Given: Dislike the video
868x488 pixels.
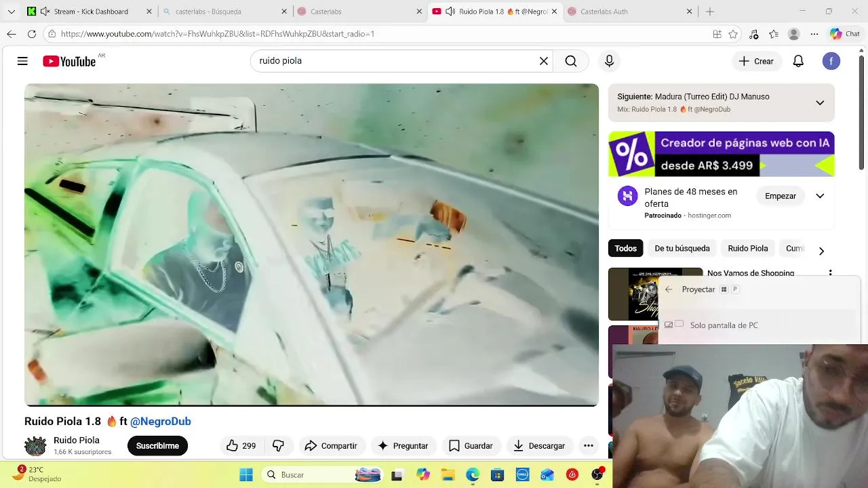Looking at the screenshot, I should tap(278, 445).
